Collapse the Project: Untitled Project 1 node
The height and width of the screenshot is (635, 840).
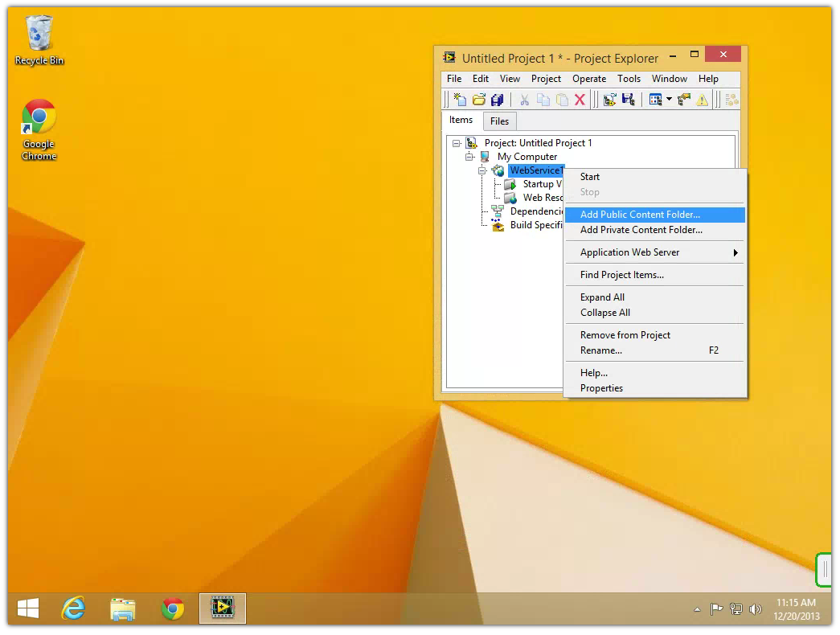[457, 143]
